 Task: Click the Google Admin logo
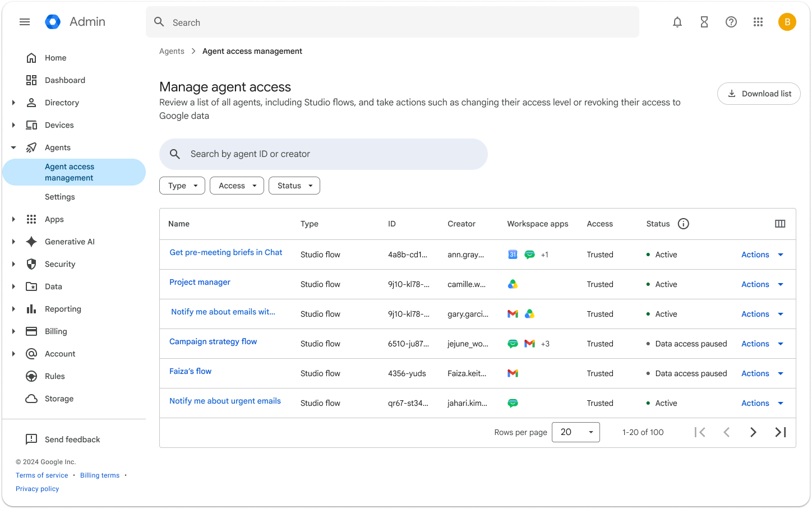coord(53,22)
